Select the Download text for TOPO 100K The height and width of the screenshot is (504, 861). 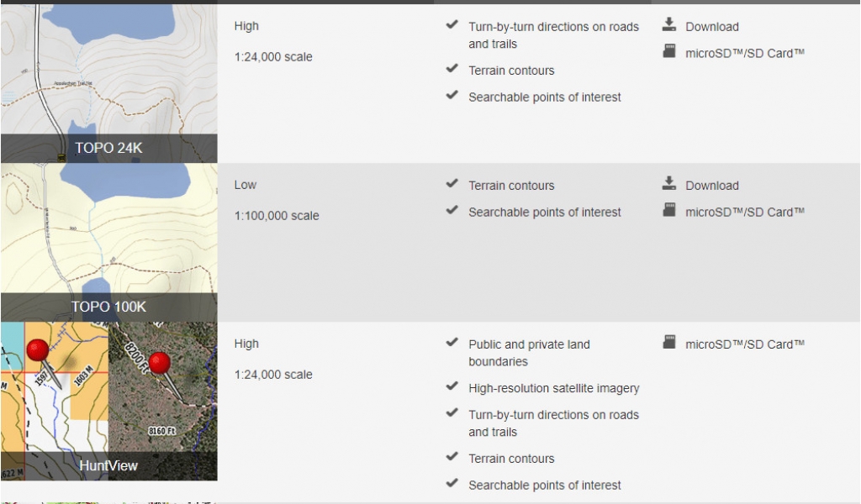[711, 186]
